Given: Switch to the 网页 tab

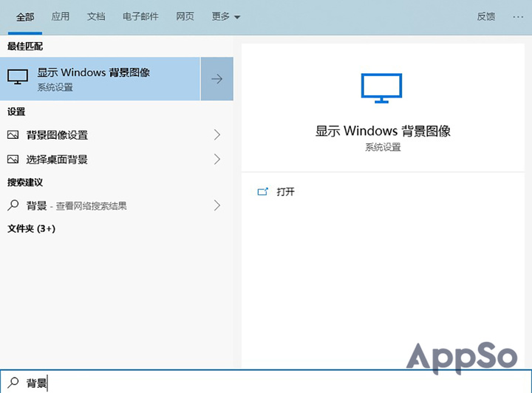Looking at the screenshot, I should pyautogui.click(x=185, y=16).
